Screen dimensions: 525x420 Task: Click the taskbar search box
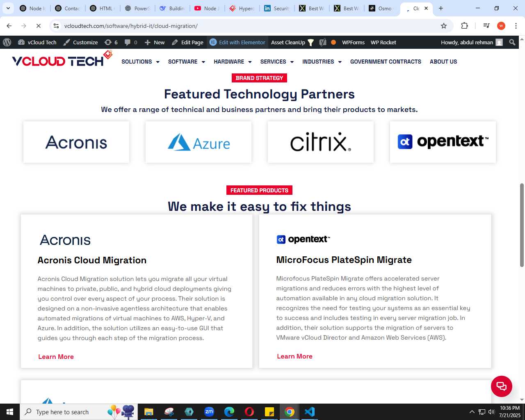pyautogui.click(x=78, y=412)
